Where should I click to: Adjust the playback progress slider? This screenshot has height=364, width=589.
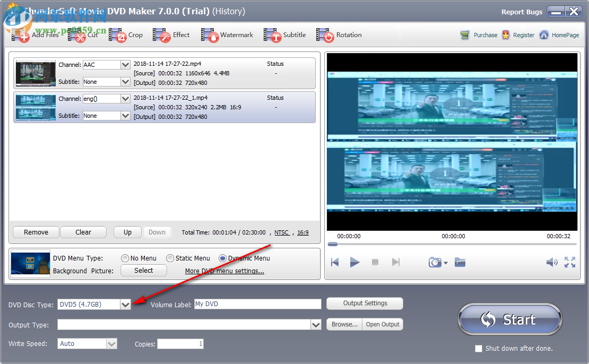coord(332,244)
